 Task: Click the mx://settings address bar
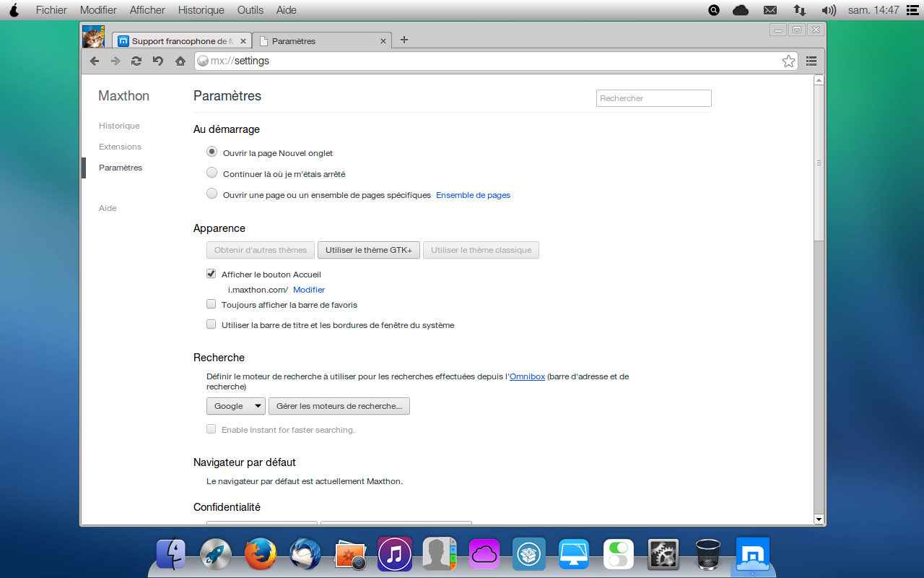click(x=496, y=61)
